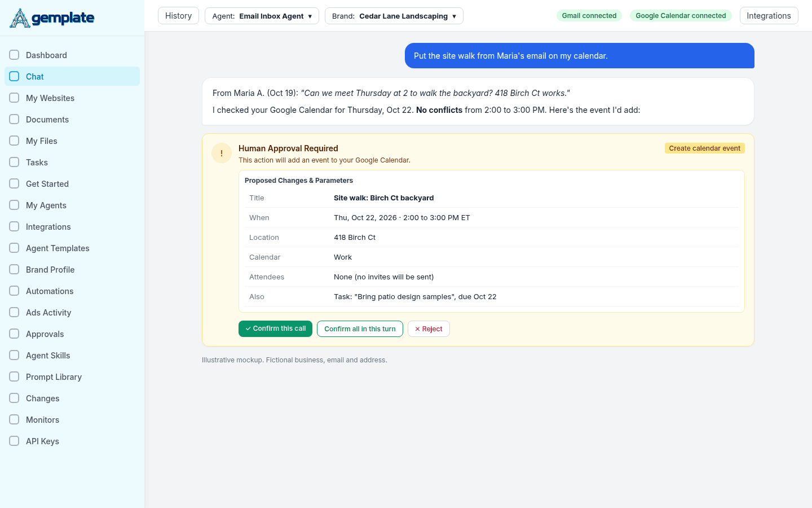
Task: Confirm this call
Action: pos(275,329)
